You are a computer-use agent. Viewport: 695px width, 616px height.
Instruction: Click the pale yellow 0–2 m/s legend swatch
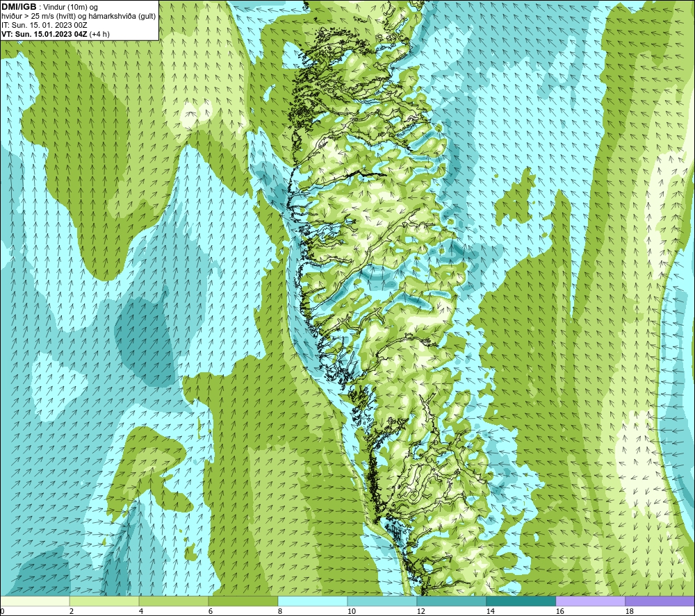pos(35,601)
